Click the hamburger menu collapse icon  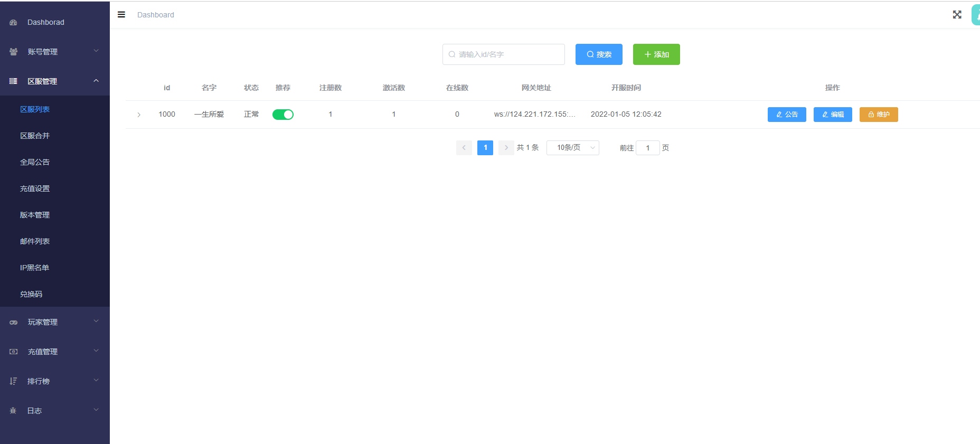click(121, 15)
